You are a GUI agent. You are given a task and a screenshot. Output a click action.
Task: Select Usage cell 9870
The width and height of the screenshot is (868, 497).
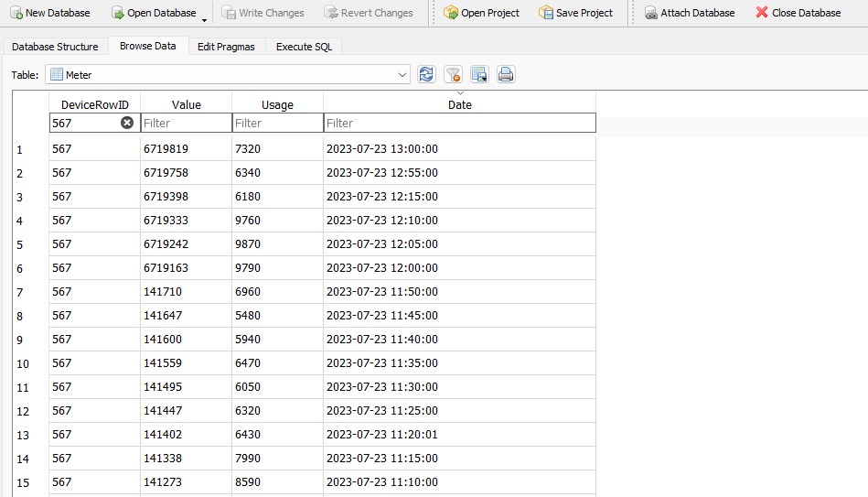pyautogui.click(x=277, y=243)
